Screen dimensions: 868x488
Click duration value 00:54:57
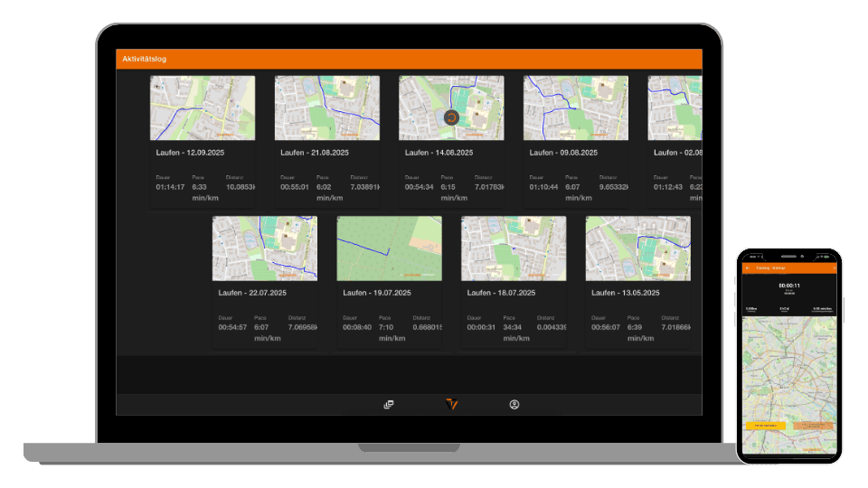coord(232,327)
